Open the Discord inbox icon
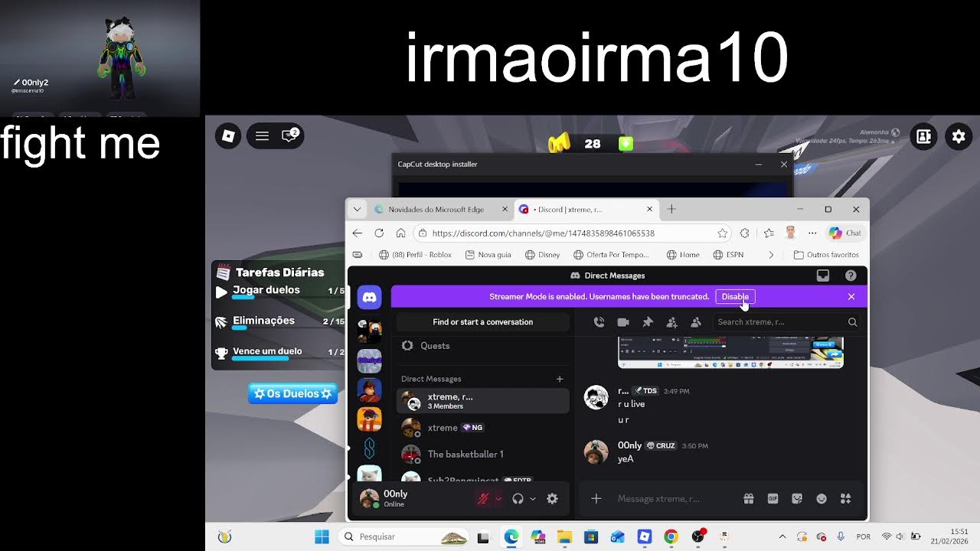This screenshot has width=980, height=551. [823, 275]
